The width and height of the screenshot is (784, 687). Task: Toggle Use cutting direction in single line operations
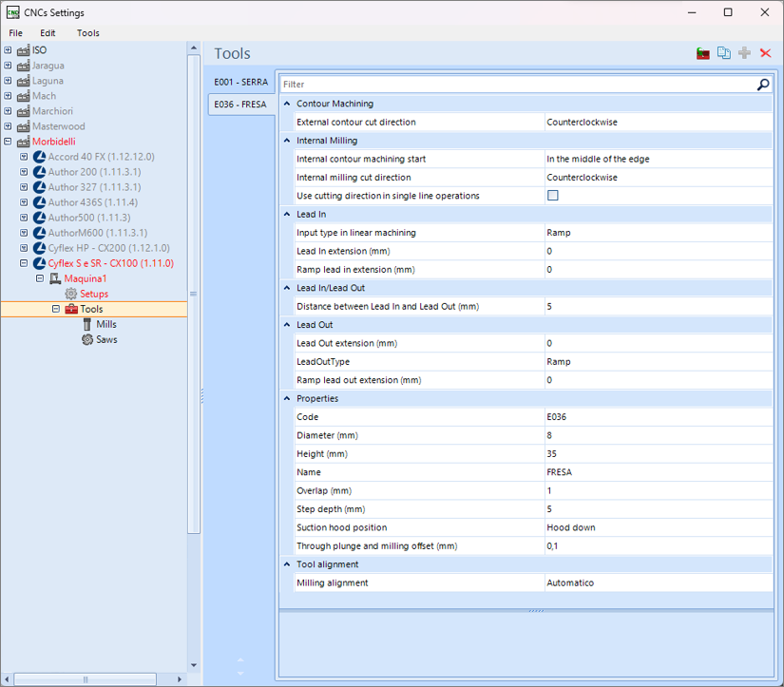coord(552,196)
